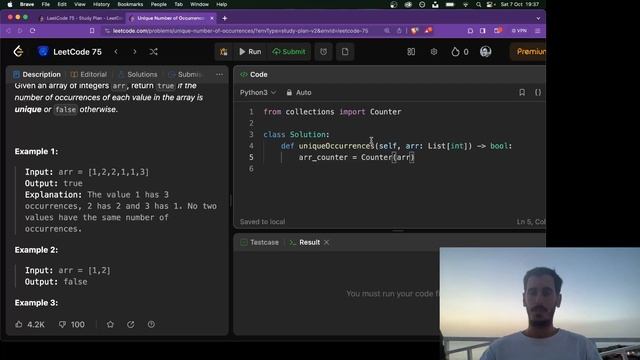Open the user profile avatar
This screenshot has height=360, width=640.
point(485,52)
